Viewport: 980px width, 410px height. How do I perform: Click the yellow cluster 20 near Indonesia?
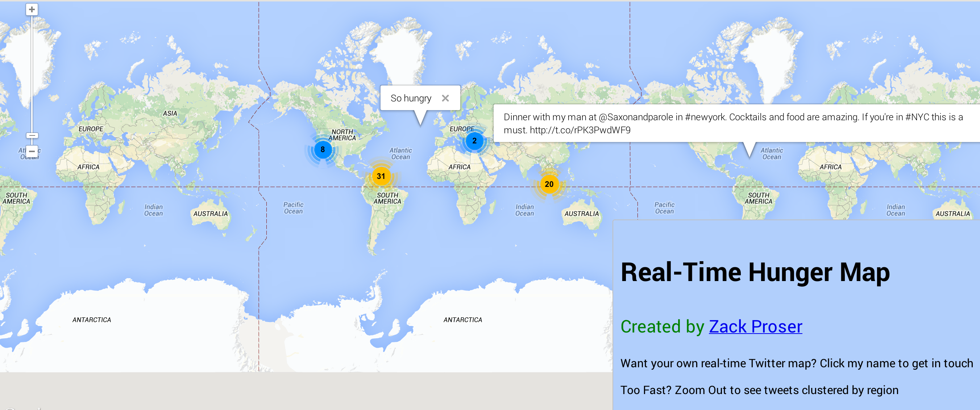tap(549, 184)
